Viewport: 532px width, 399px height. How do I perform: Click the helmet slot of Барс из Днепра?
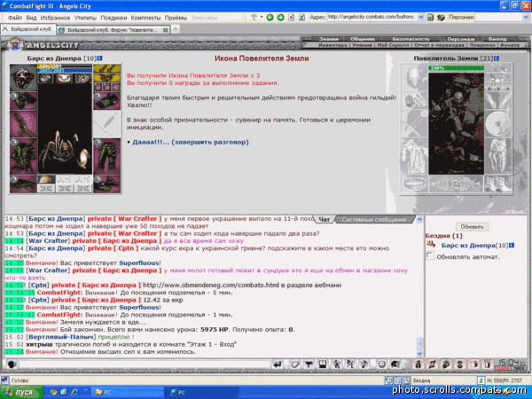(x=23, y=78)
